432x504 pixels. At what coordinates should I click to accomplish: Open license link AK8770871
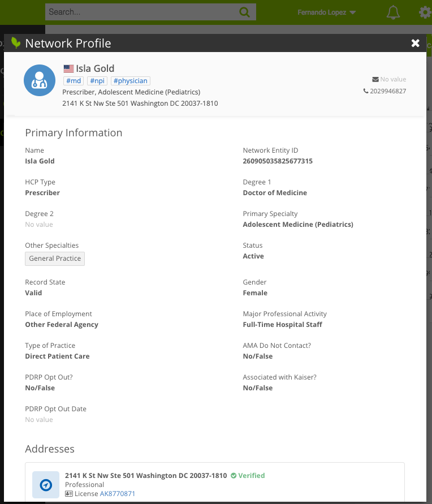[x=118, y=494]
